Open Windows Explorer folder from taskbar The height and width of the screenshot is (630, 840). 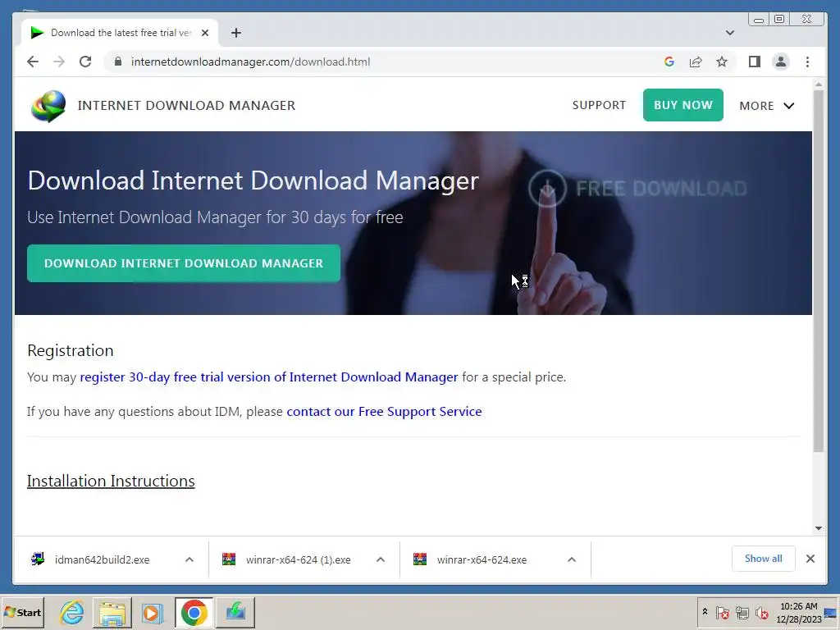point(112,612)
